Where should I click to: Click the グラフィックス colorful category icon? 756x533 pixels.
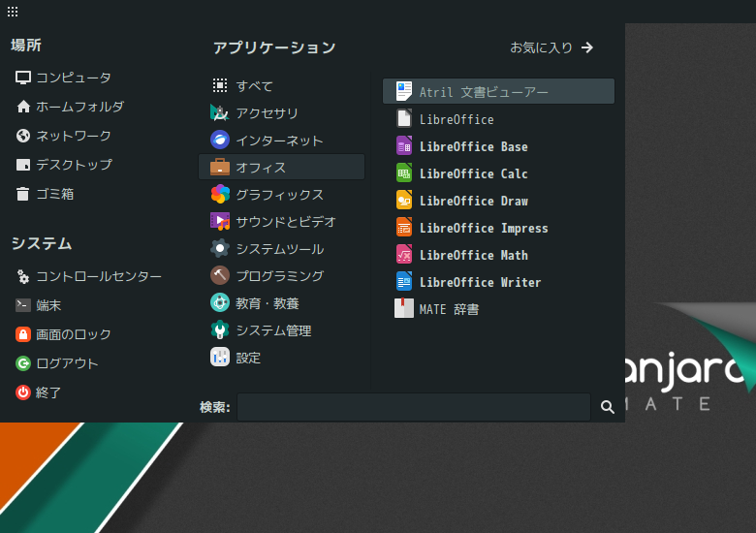[x=220, y=194]
